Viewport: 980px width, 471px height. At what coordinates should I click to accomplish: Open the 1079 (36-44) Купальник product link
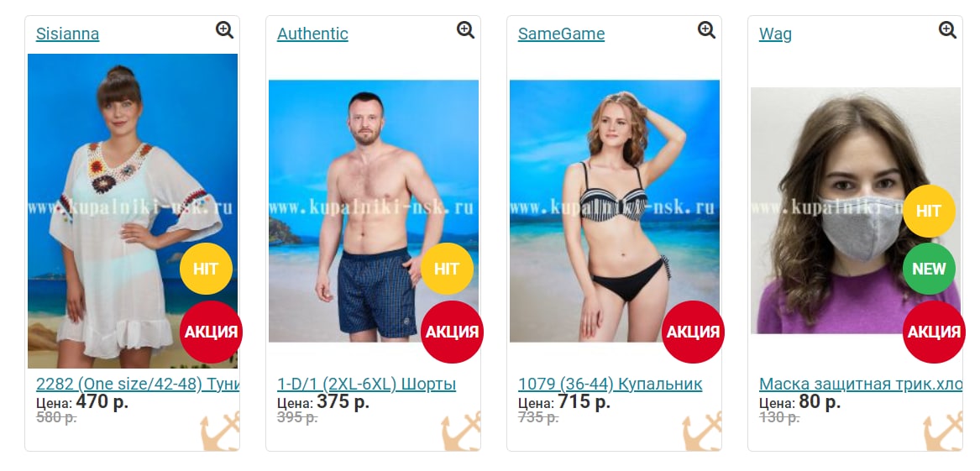[610, 384]
